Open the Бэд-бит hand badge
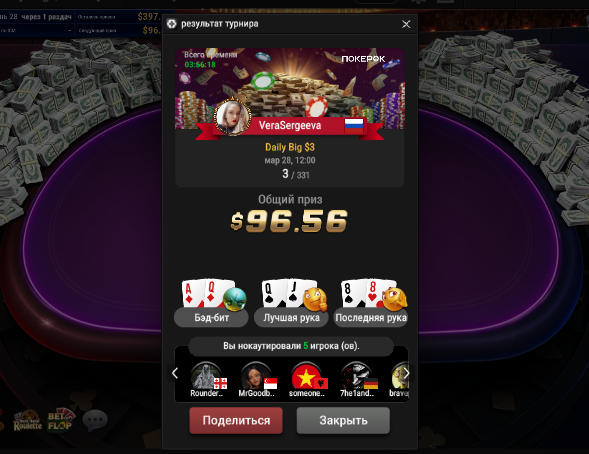The width and height of the screenshot is (589, 454). (211, 318)
